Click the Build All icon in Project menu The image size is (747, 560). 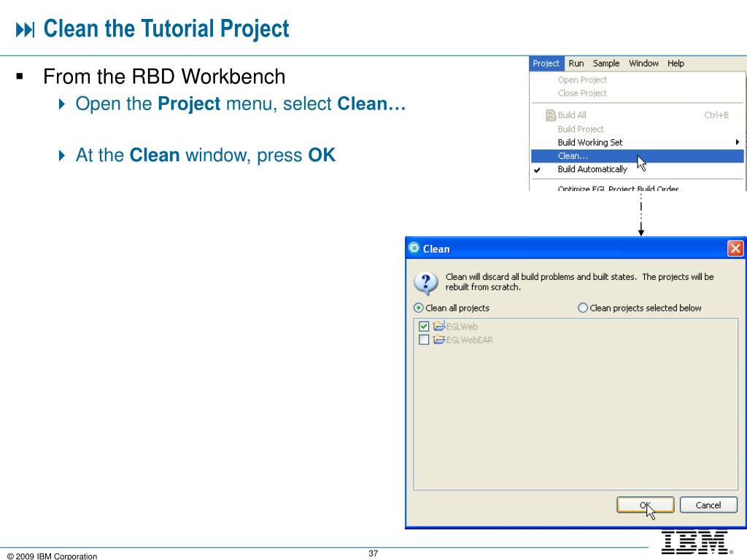(550, 115)
